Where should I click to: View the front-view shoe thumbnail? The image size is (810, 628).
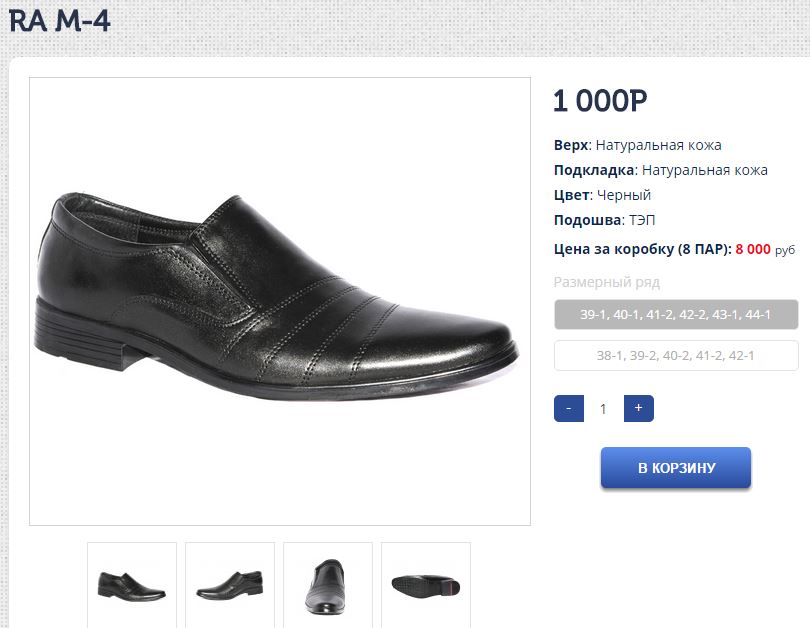coord(328,584)
